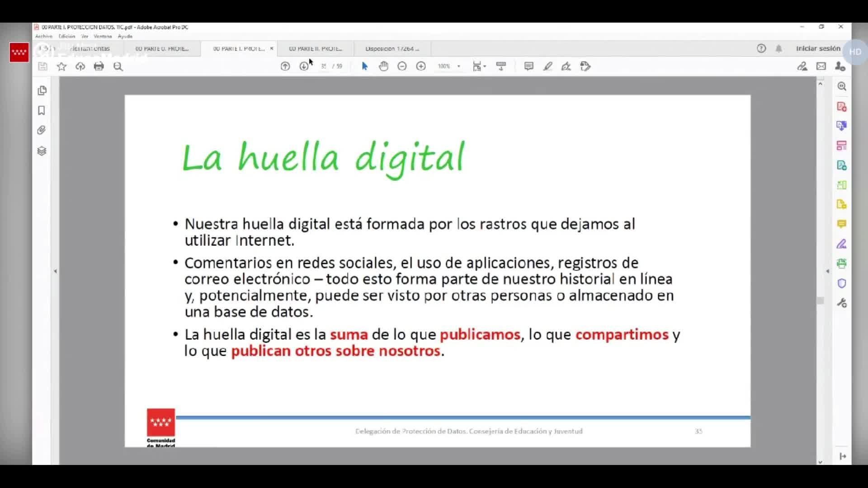Screen dimensions: 868x488
Task: Add a sticky note comment
Action: (528, 66)
